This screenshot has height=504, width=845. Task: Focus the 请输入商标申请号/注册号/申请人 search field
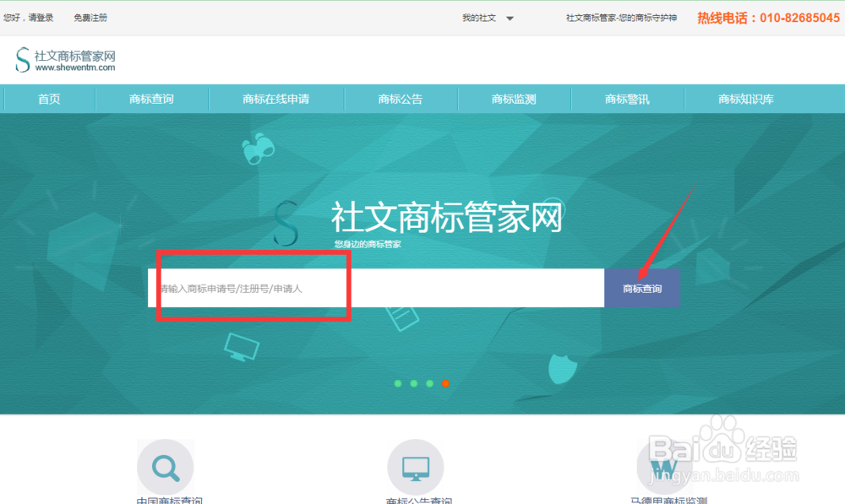pos(376,288)
